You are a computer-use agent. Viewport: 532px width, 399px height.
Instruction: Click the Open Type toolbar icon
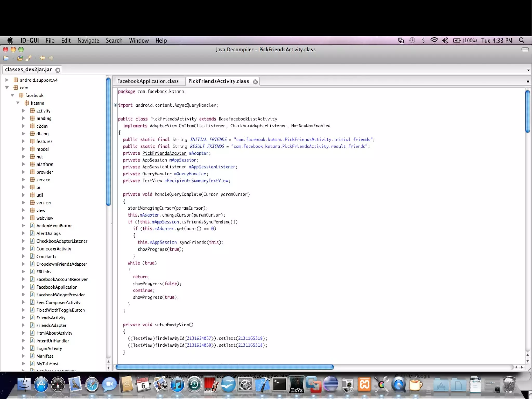[20, 58]
